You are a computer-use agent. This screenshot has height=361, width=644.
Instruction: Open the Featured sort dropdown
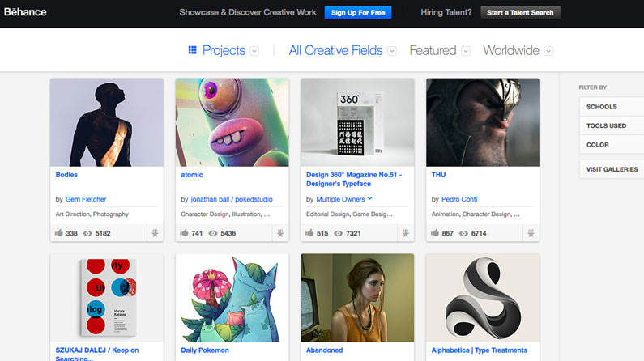point(466,51)
